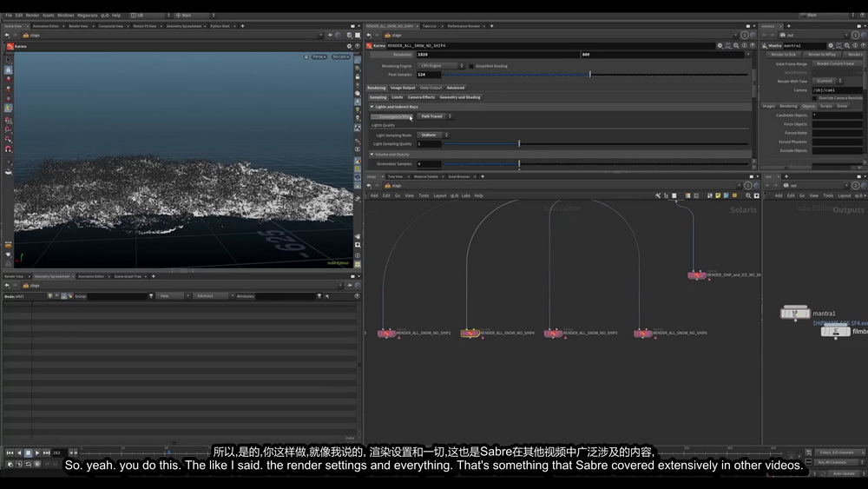Open the Persp viewport dropdown
The height and width of the screenshot is (489, 868).
(x=319, y=57)
